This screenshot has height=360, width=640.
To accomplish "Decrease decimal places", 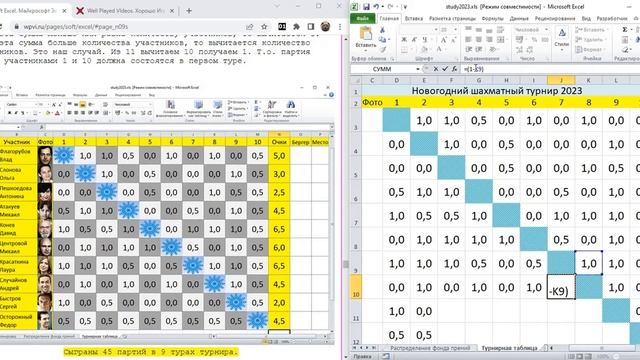I will [x=531, y=49].
